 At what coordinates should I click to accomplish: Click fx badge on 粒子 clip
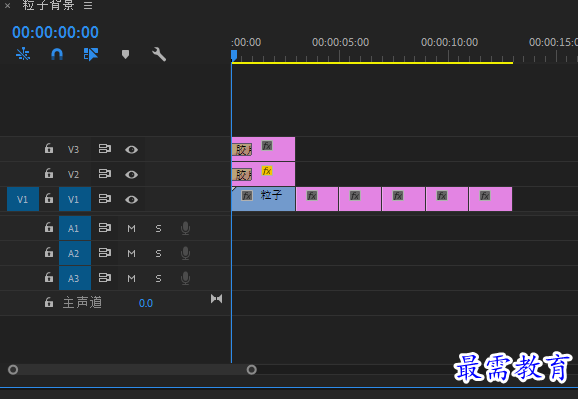[x=247, y=195]
